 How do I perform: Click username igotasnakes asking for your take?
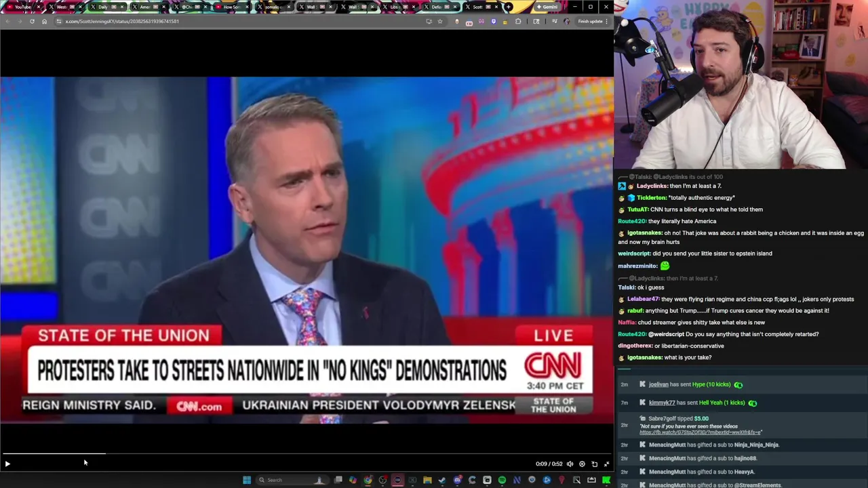[644, 357]
